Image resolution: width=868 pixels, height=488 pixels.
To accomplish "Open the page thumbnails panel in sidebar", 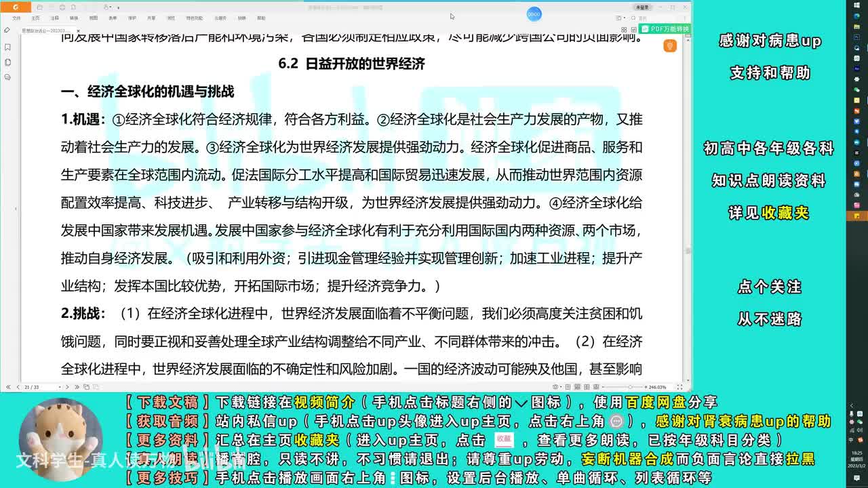I will click(7, 62).
